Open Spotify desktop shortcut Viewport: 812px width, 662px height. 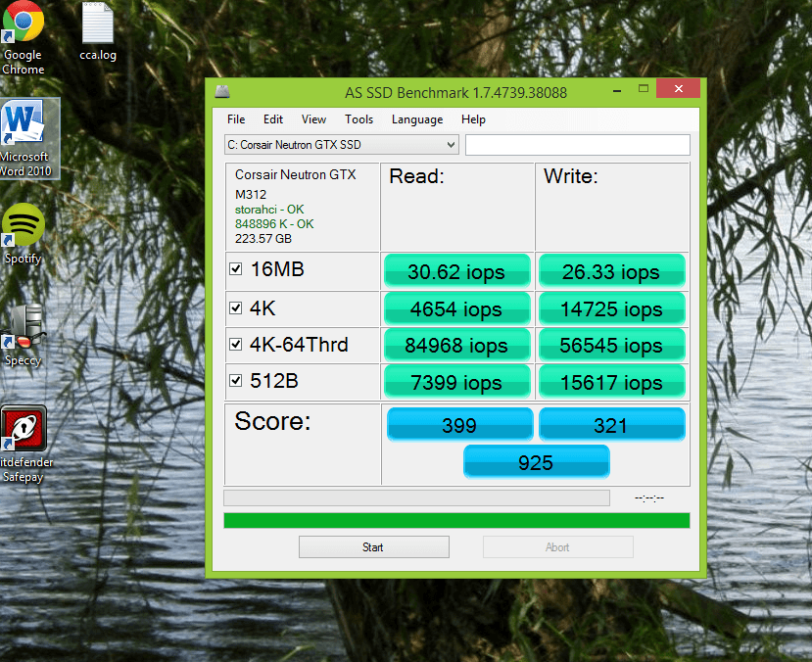(23, 234)
